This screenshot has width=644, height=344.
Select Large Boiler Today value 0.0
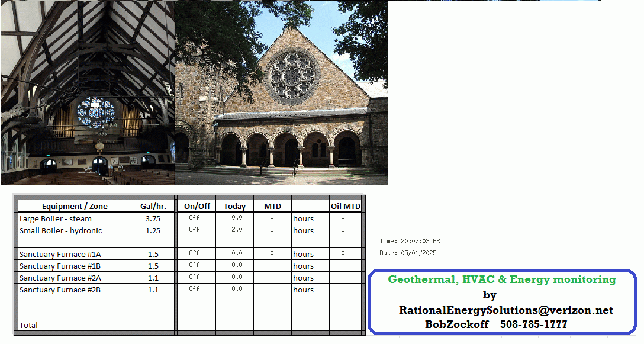pos(237,217)
